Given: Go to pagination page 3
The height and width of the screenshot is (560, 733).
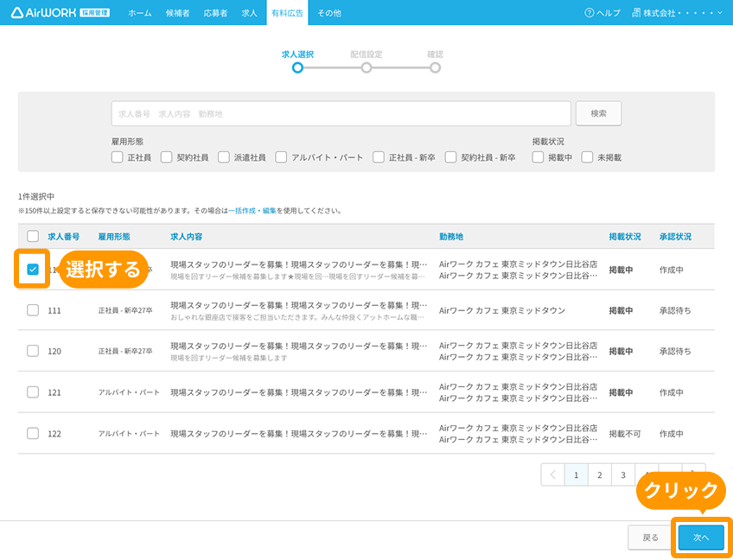Looking at the screenshot, I should (x=622, y=475).
